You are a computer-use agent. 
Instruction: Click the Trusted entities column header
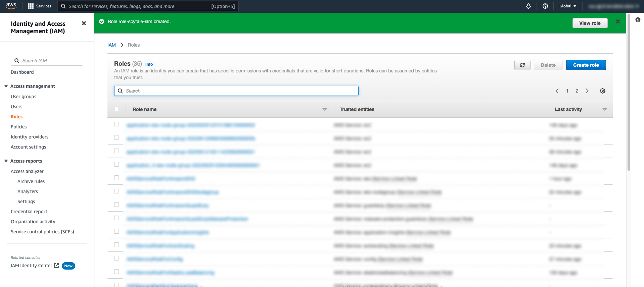point(357,109)
